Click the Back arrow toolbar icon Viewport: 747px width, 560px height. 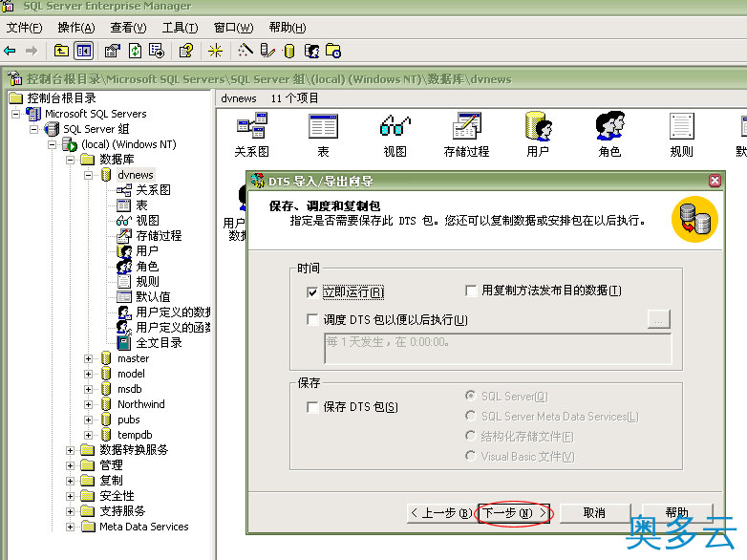(10, 51)
